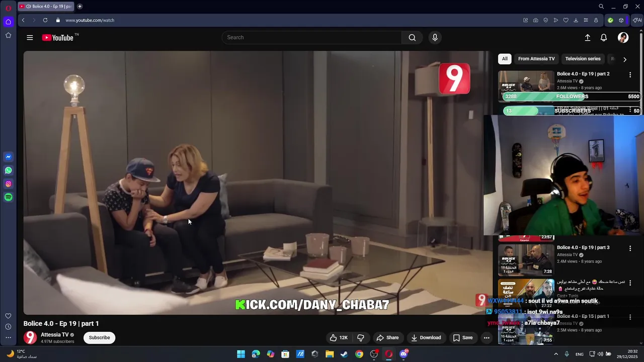Open Opera easy setup sliders icon
This screenshot has width=644, height=362.
(x=586, y=20)
